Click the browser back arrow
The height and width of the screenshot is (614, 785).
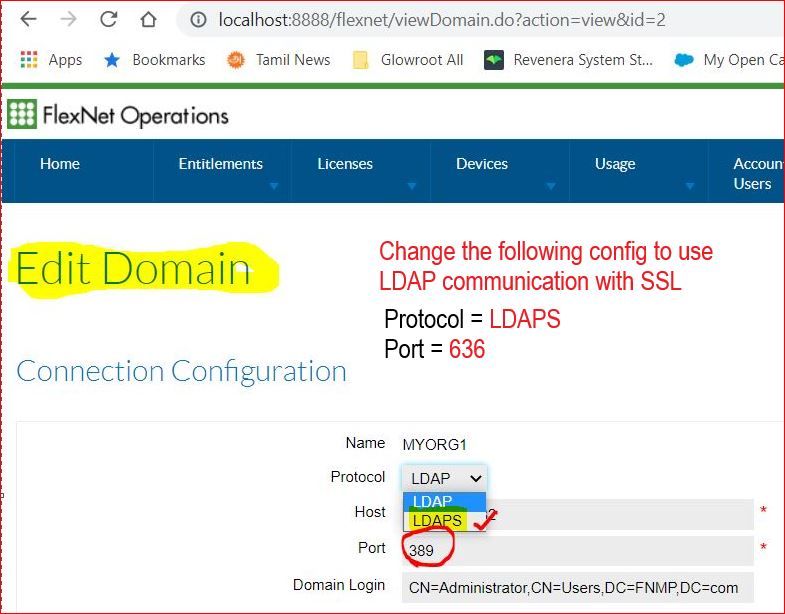click(28, 20)
